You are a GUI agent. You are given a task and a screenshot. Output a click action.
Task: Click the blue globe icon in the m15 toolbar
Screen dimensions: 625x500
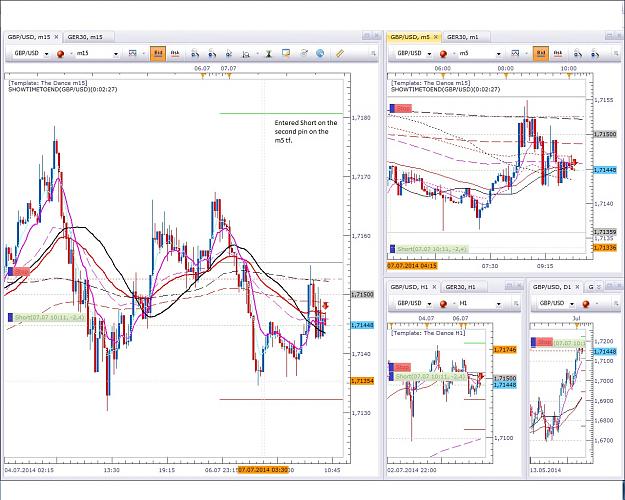point(320,53)
